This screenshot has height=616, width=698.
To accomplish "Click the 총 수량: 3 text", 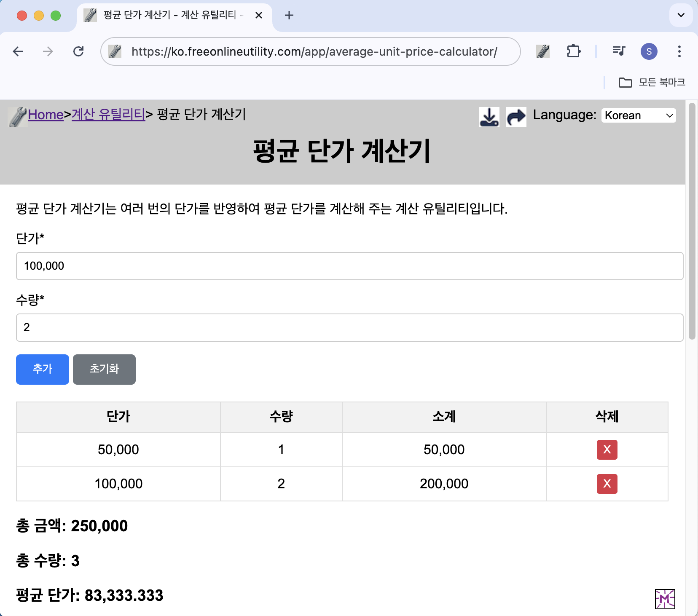I will point(48,561).
